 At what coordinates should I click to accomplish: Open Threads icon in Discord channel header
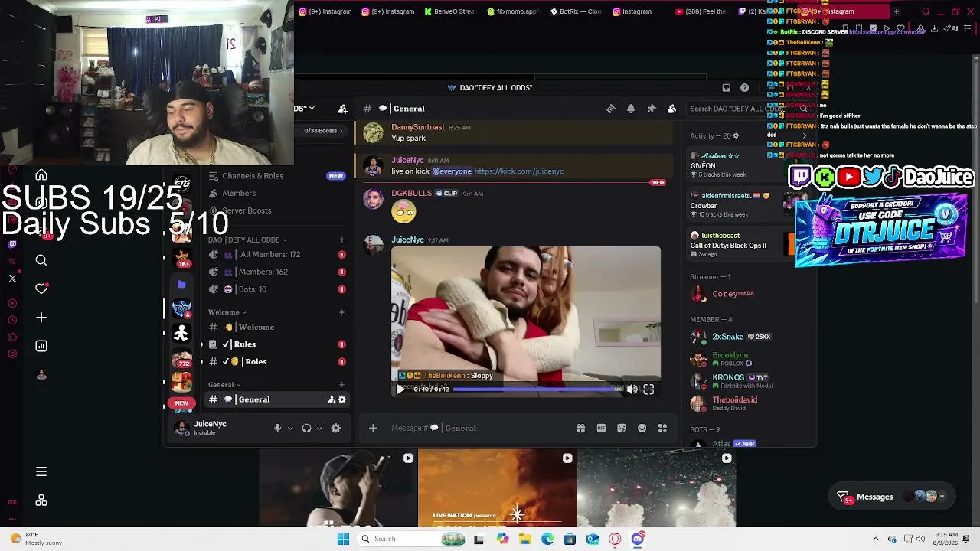[x=610, y=109]
